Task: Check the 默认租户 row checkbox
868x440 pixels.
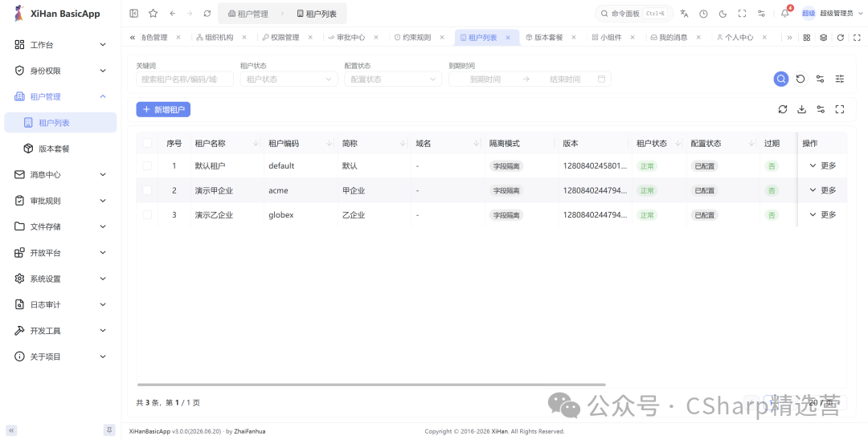Action: pyautogui.click(x=147, y=166)
